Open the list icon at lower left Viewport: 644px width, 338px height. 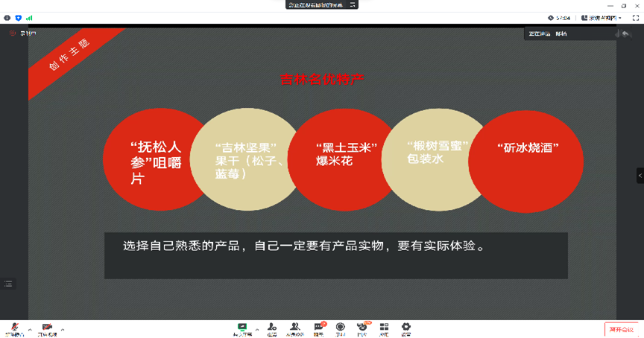pyautogui.click(x=8, y=284)
